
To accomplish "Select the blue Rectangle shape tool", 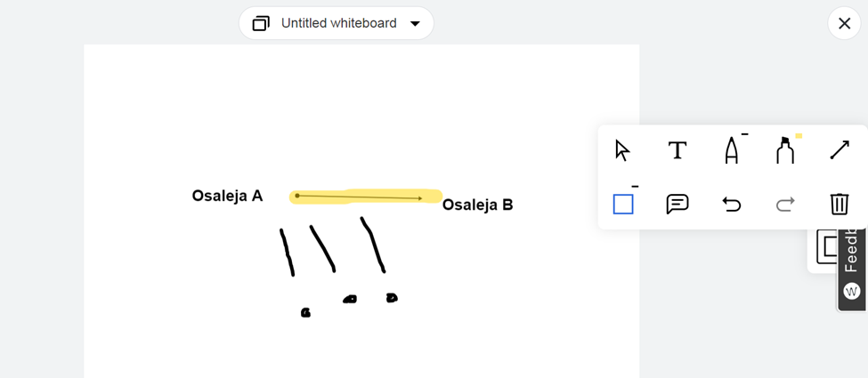I will point(623,205).
